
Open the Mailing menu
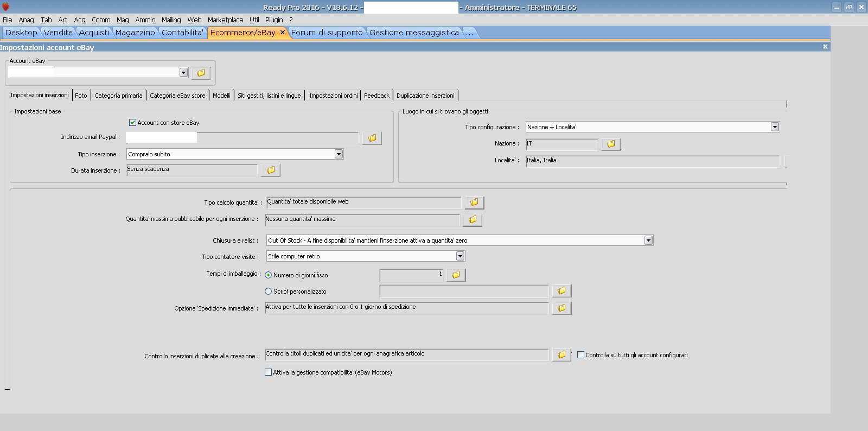point(171,20)
